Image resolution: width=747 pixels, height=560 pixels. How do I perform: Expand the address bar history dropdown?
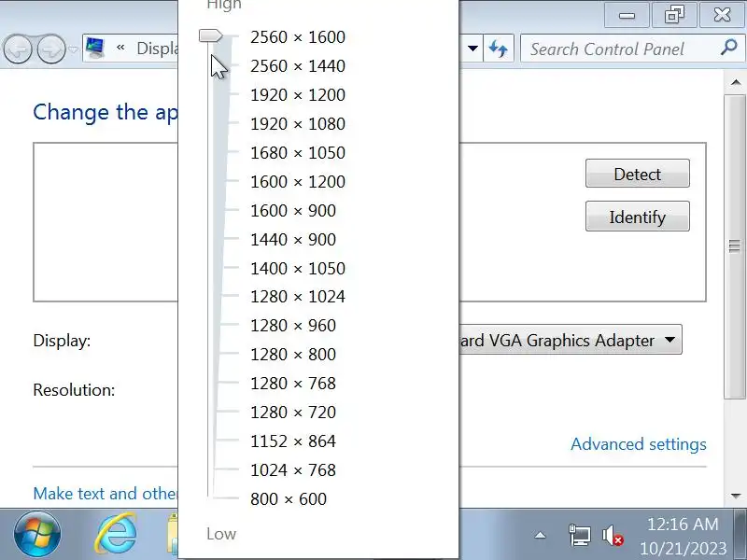[472, 49]
